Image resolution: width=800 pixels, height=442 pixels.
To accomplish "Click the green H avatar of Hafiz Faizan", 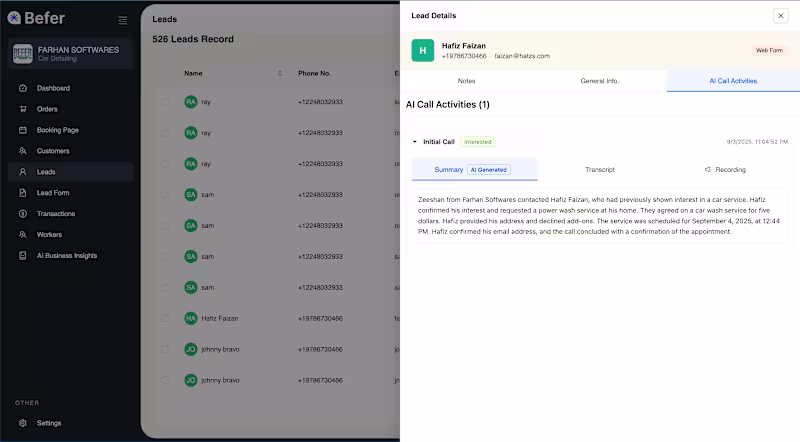I will coord(422,51).
